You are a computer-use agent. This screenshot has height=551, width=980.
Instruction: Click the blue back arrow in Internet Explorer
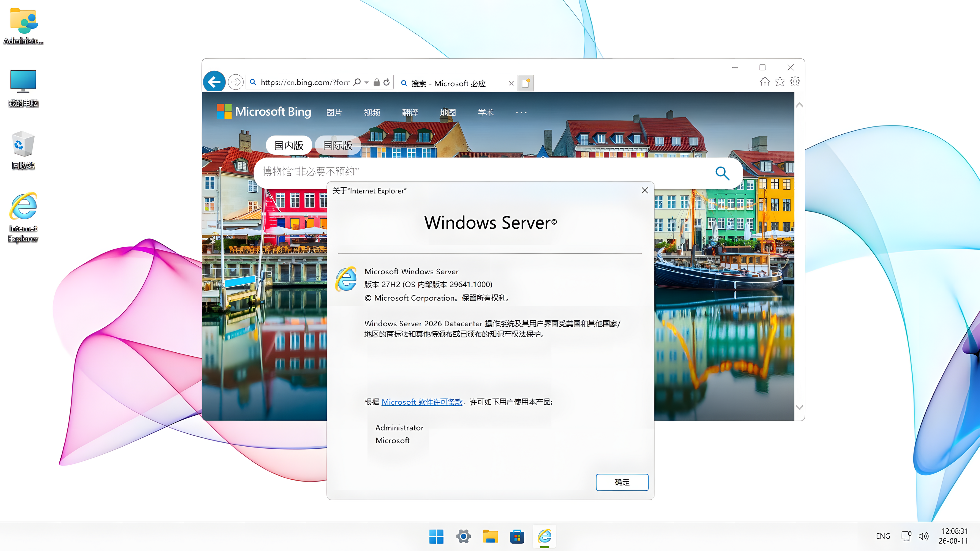[214, 81]
